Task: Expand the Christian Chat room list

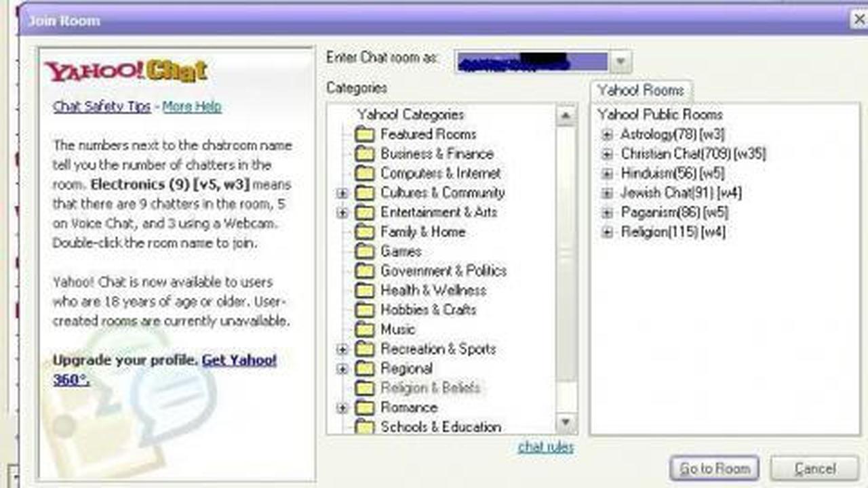Action: [607, 155]
